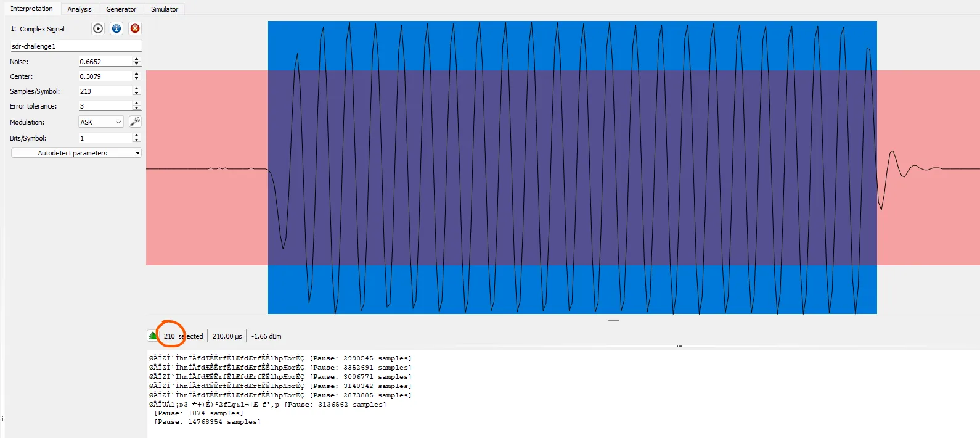The width and height of the screenshot is (980, 438).
Task: Expand the Autodetect parameters arrow menu
Action: point(137,153)
